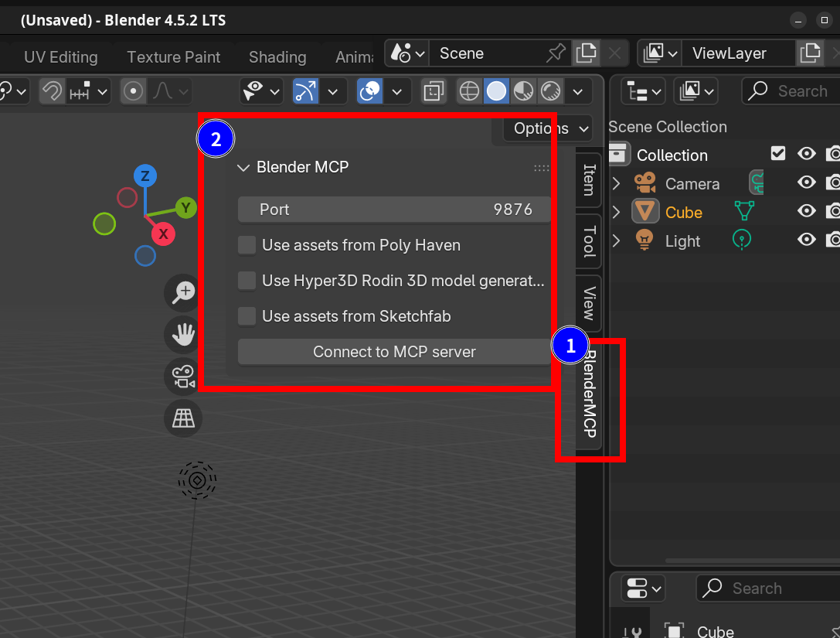
Task: Expand the Camera tree item
Action: coord(616,184)
